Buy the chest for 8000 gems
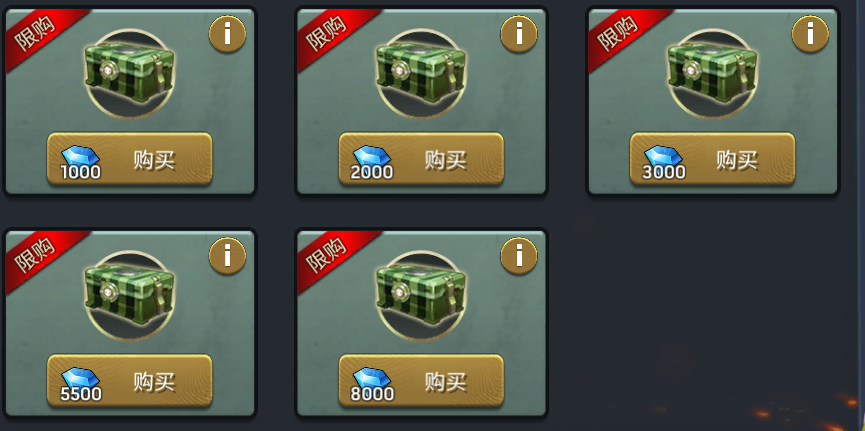 pyautogui.click(x=421, y=381)
